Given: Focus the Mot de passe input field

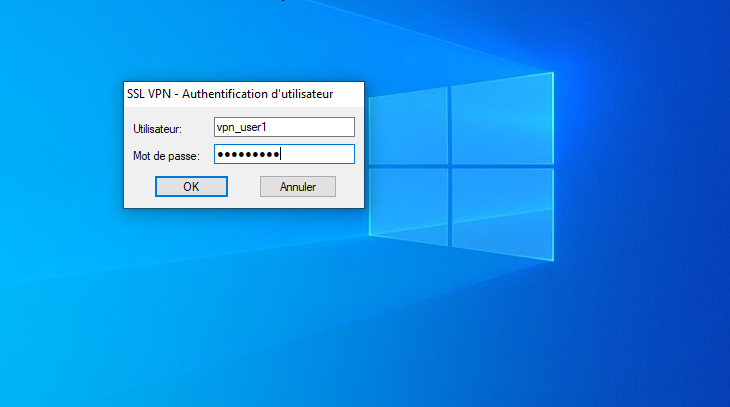Looking at the screenshot, I should click(x=284, y=154).
